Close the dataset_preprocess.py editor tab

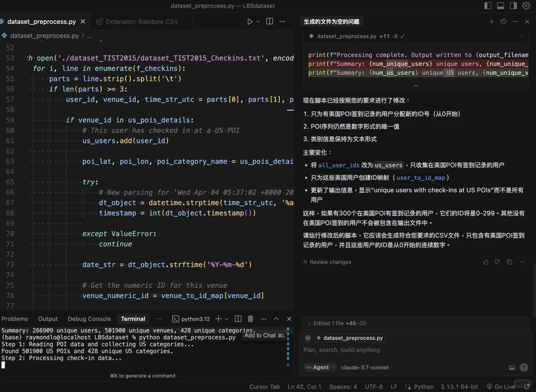tap(83, 22)
